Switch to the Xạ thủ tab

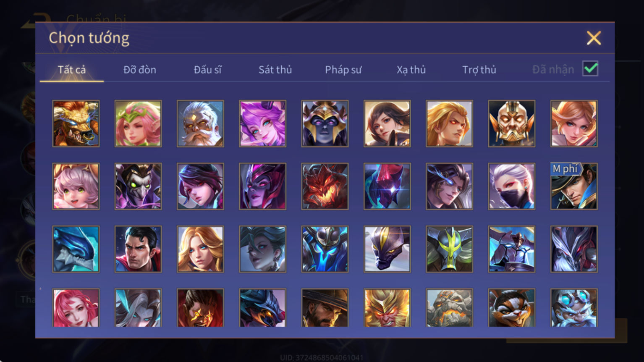click(x=411, y=70)
